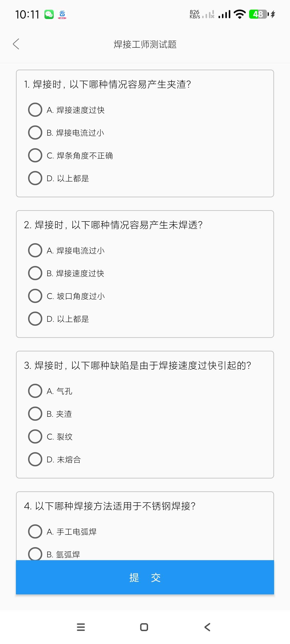The height and width of the screenshot is (644, 290).
Task: Pick question 2 option A 焊接电流过小
Action: pos(35,250)
